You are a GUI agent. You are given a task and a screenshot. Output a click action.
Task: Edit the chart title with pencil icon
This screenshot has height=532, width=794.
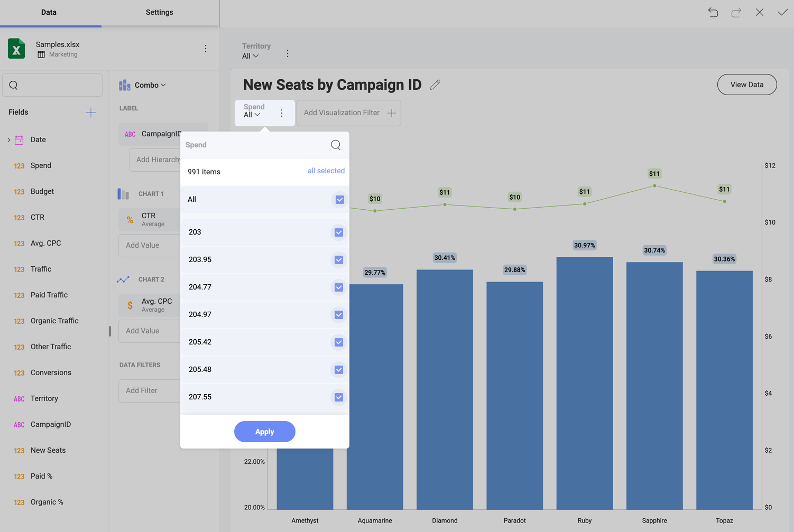pos(435,85)
